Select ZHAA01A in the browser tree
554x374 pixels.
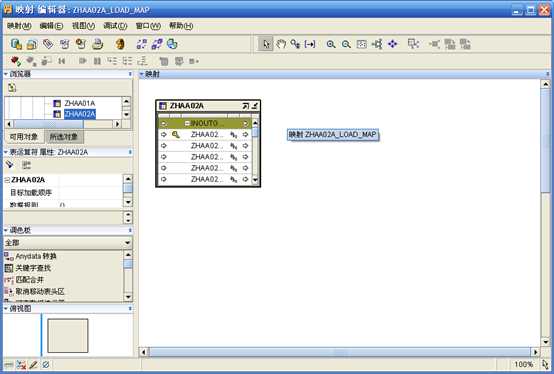coord(79,103)
